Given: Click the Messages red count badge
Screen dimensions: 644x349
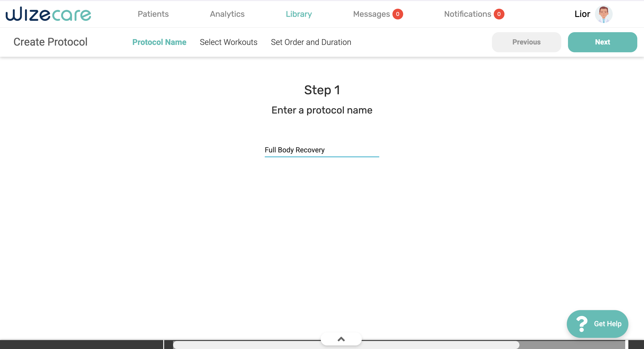Looking at the screenshot, I should click(398, 14).
